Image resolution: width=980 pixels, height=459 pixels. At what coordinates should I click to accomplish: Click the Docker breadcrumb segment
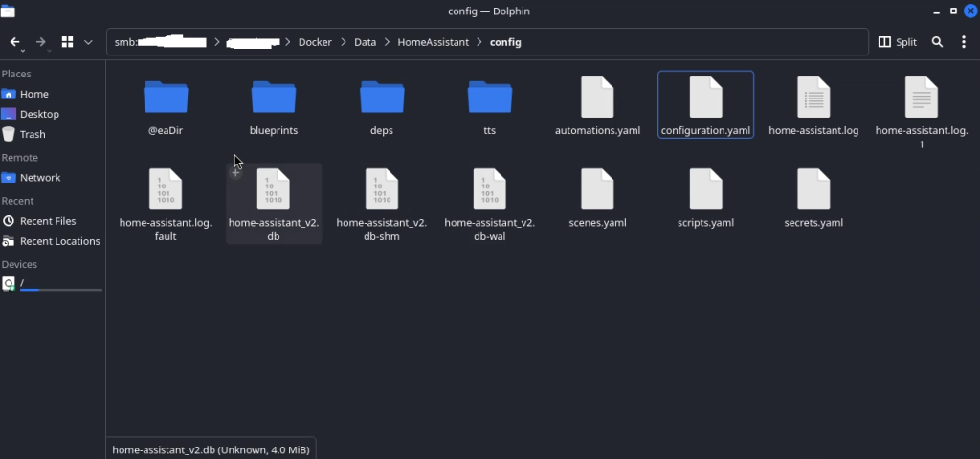[x=315, y=42]
